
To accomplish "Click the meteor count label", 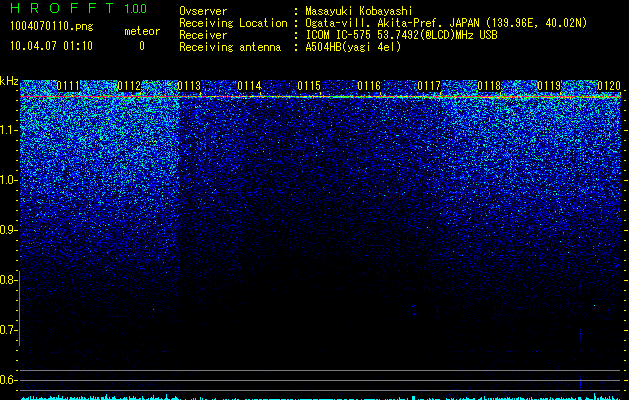I will click(142, 31).
